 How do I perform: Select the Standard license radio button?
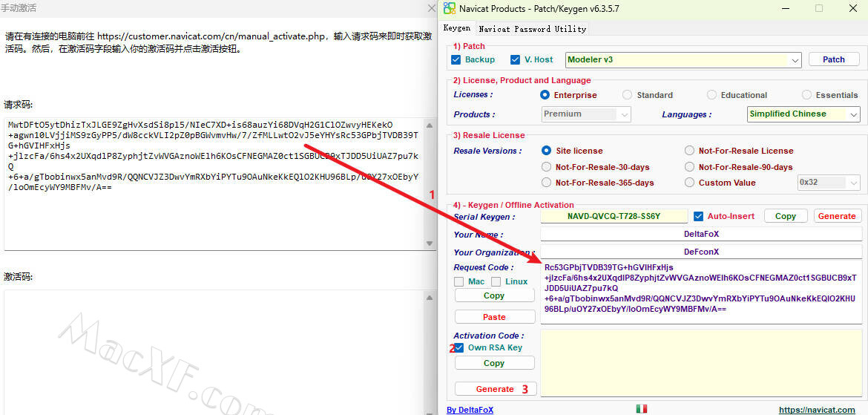point(628,95)
